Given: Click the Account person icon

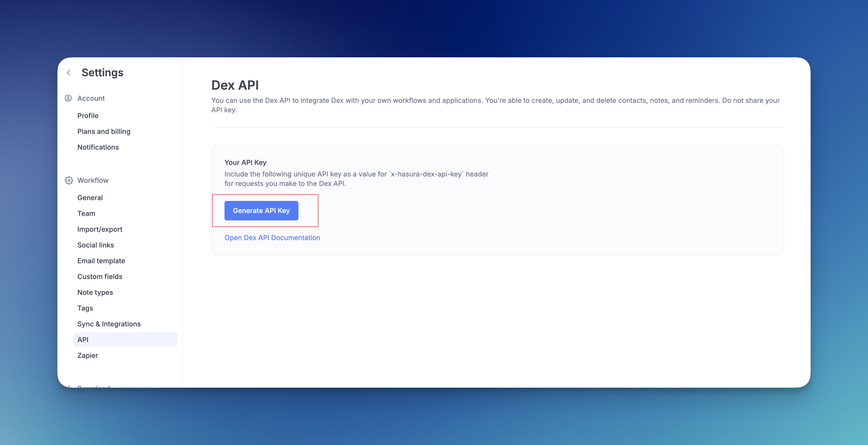Looking at the screenshot, I should click(68, 98).
